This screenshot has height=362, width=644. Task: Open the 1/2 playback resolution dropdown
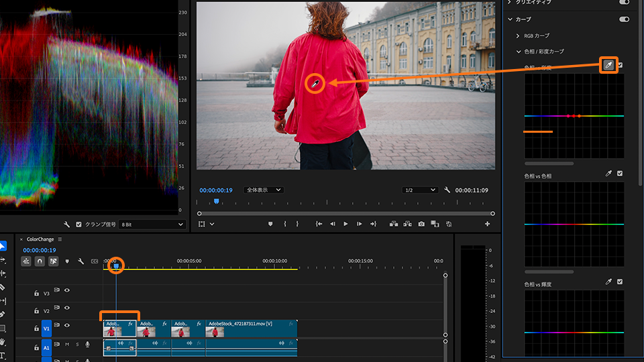click(x=419, y=190)
